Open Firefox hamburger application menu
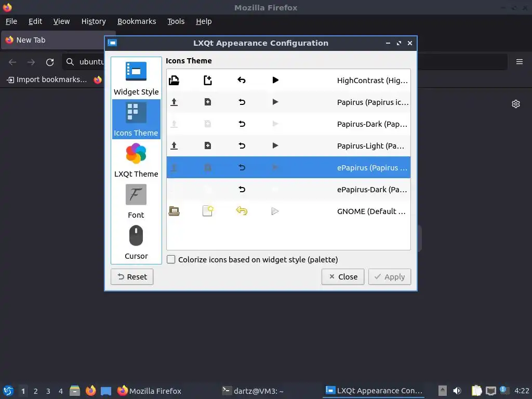 [520, 62]
